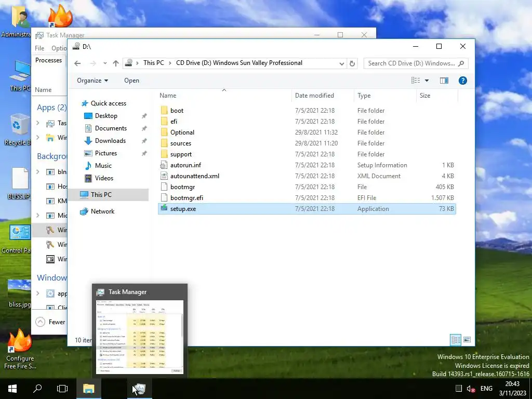The image size is (532, 399).
Task: Select the bliss.jpg desktop icon
Action: 19,294
